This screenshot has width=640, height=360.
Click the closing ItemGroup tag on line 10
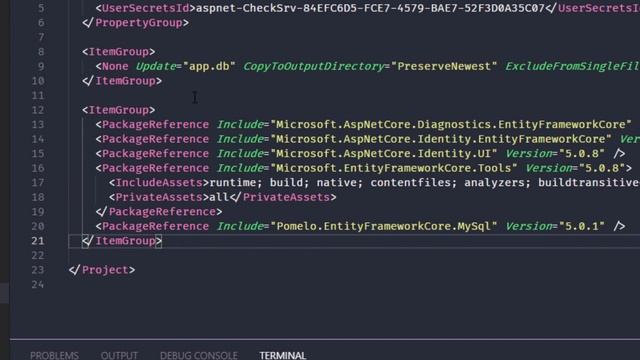coord(122,81)
